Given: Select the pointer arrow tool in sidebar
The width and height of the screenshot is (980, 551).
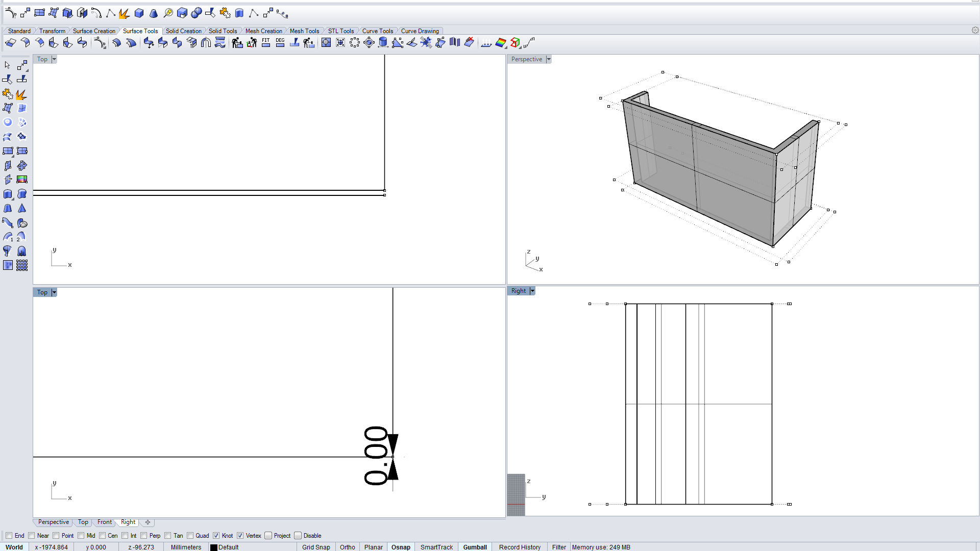Looking at the screenshot, I should (7, 65).
